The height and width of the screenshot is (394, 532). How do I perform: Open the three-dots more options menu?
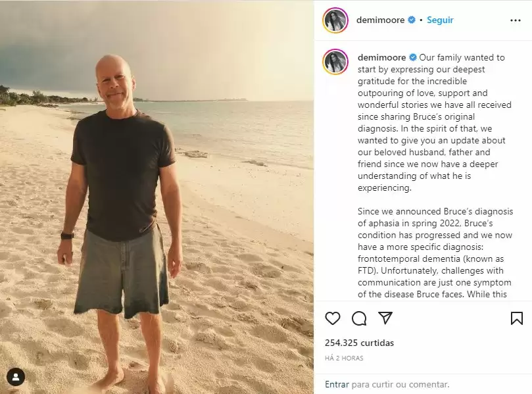pyautogui.click(x=515, y=20)
